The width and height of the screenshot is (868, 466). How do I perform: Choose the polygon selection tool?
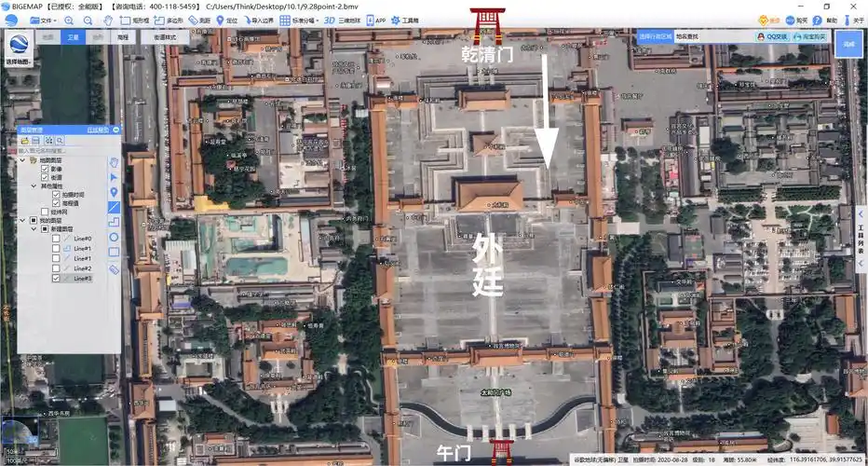click(x=169, y=20)
